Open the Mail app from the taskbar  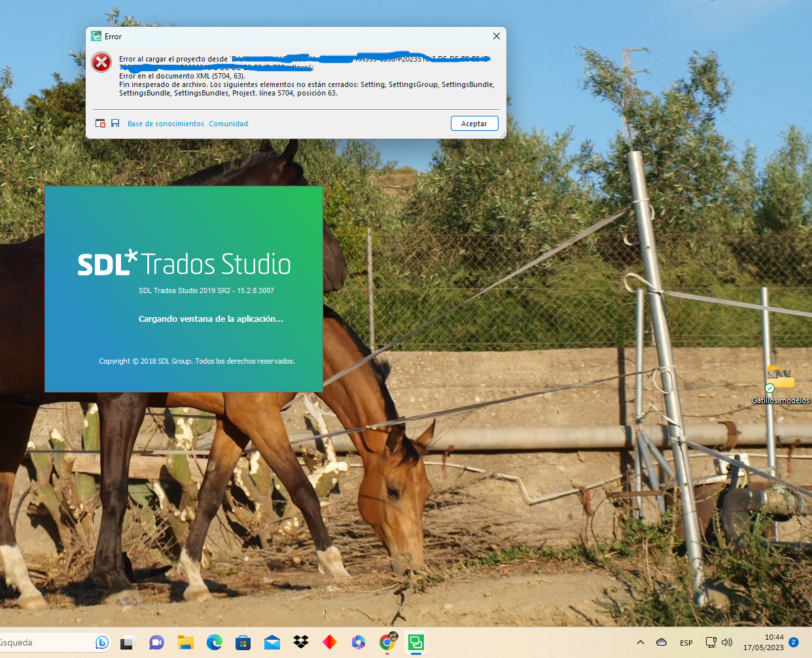[x=272, y=643]
